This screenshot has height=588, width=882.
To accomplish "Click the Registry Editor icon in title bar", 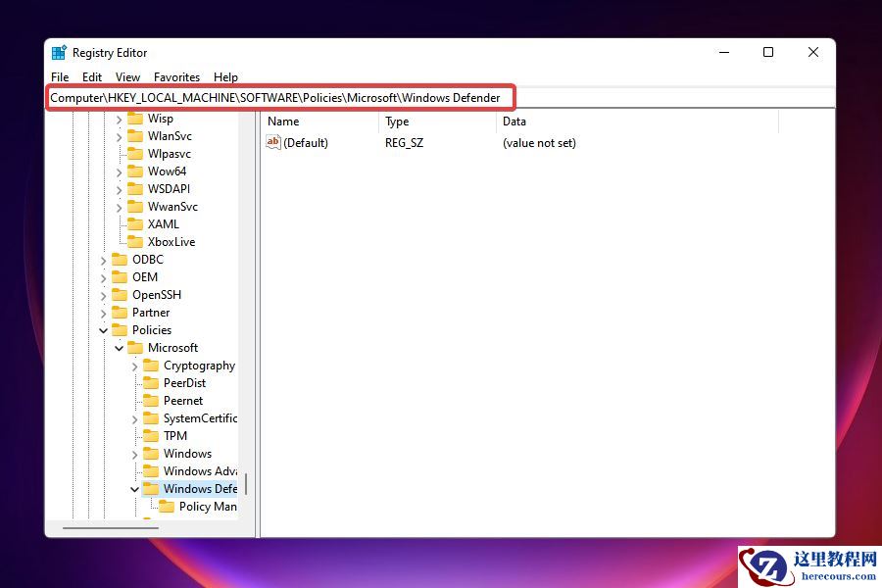I will [61, 52].
